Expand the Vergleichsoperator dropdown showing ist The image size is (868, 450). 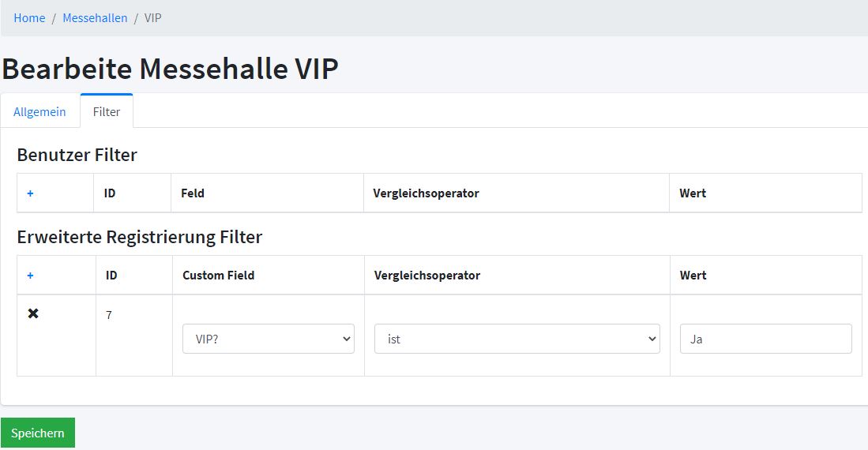(517, 339)
